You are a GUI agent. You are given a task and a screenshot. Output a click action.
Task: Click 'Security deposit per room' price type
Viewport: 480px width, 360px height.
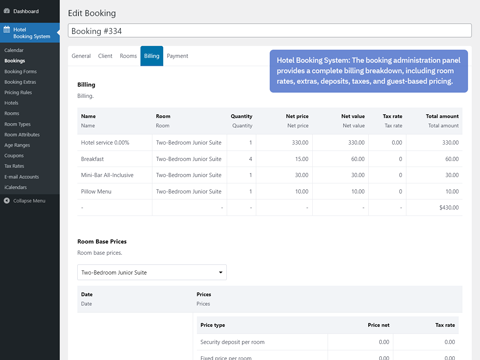point(232,342)
